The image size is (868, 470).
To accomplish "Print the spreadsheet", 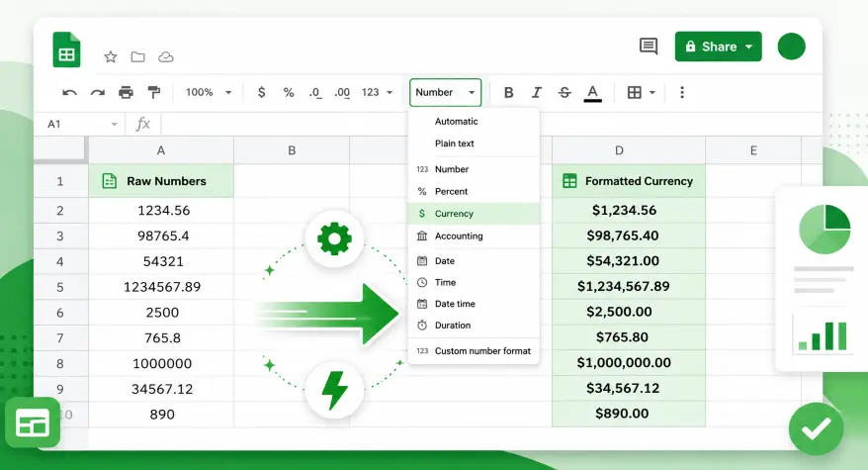I will pos(126,93).
